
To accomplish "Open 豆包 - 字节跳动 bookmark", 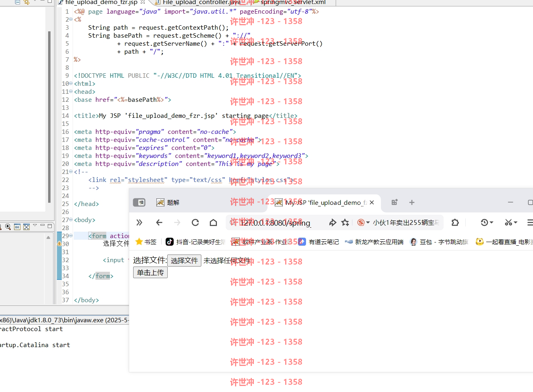I will [x=439, y=242].
